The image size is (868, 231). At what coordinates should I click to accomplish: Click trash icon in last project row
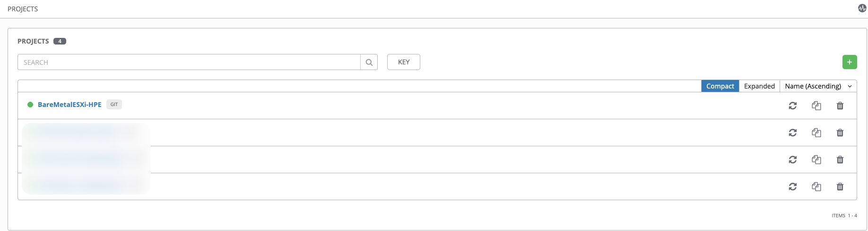pyautogui.click(x=840, y=187)
